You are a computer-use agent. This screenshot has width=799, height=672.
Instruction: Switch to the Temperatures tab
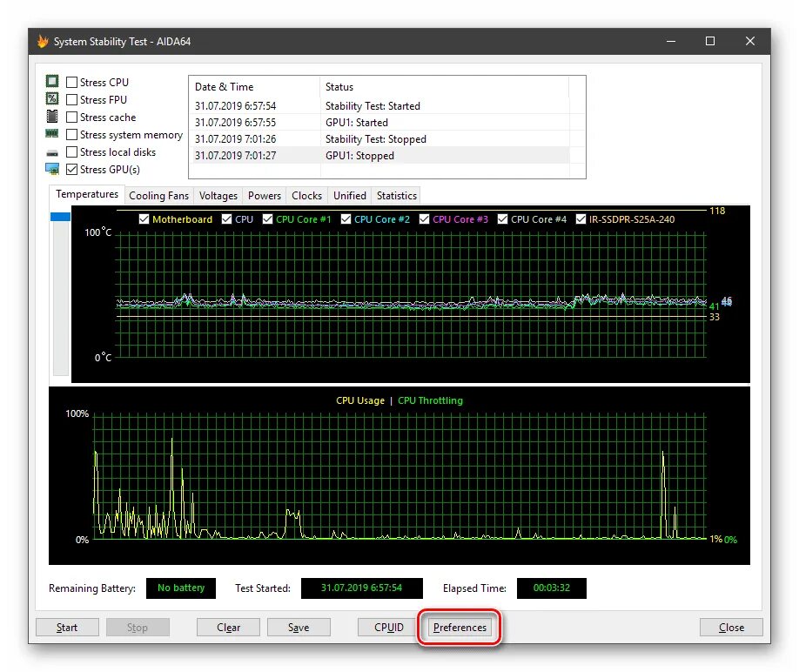[87, 194]
